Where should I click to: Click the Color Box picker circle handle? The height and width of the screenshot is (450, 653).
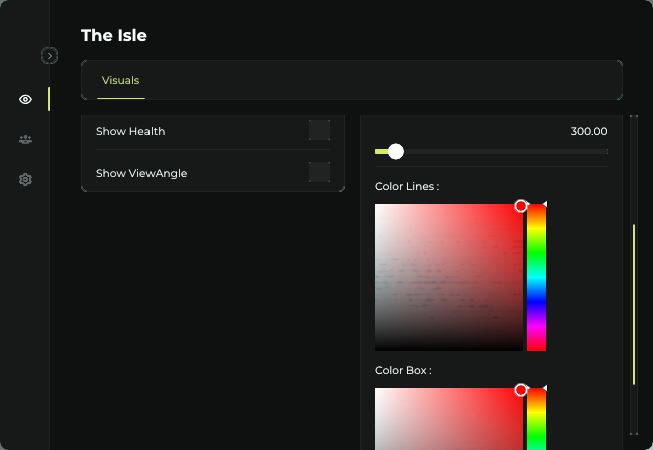coord(520,390)
